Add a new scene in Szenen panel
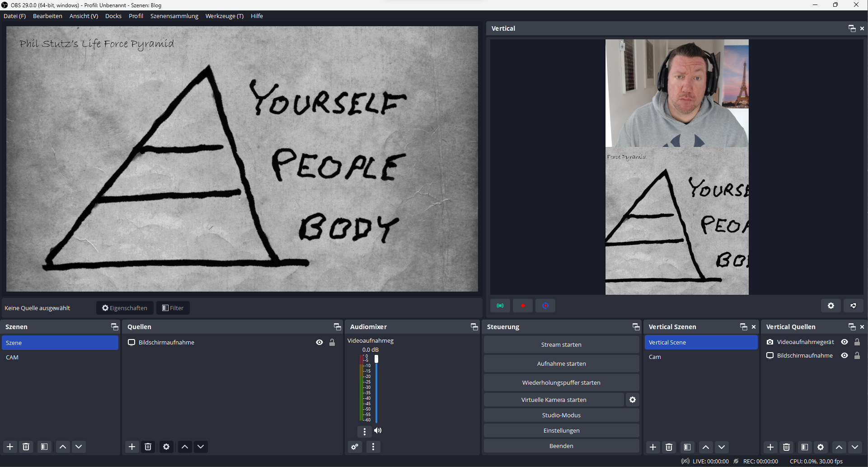The image size is (868, 467). 10,447
